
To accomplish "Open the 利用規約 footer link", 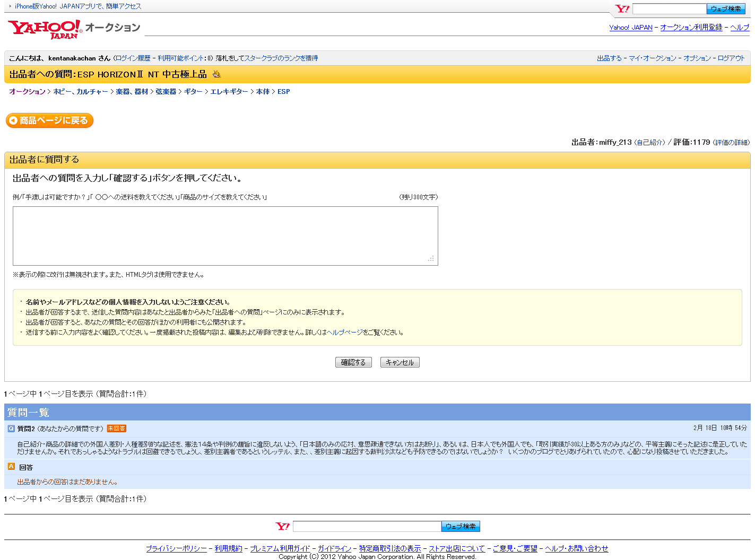I will click(x=228, y=548).
